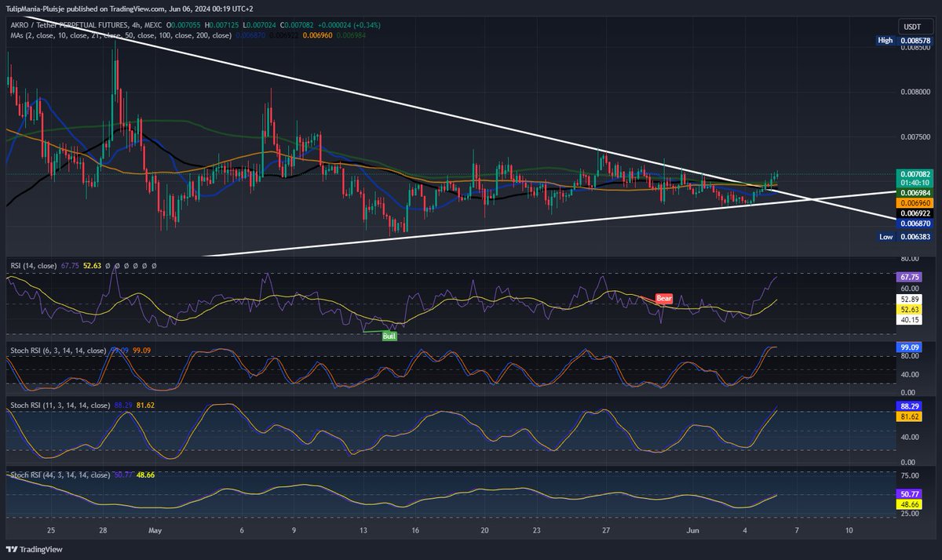Click the 0.008578 high price value

(x=916, y=39)
